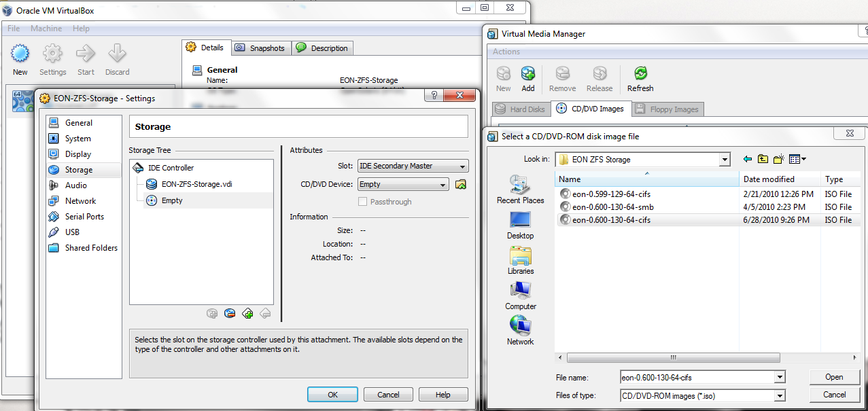Click New icon in Virtual Media Manager
Viewport: 868px width, 411px height.
(x=504, y=73)
